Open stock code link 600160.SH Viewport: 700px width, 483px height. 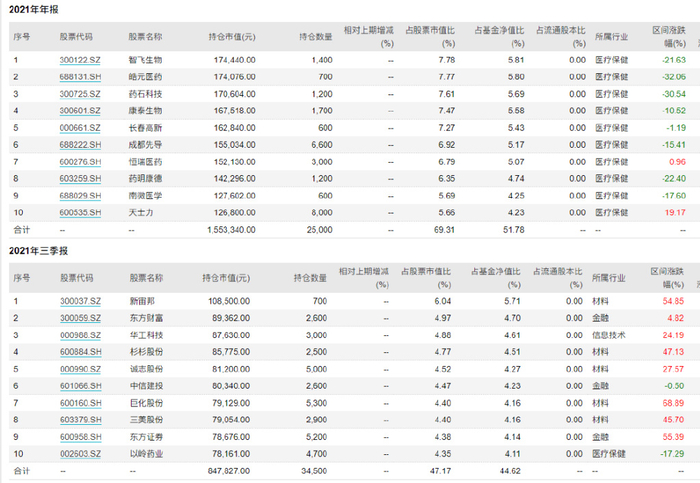tap(81, 403)
